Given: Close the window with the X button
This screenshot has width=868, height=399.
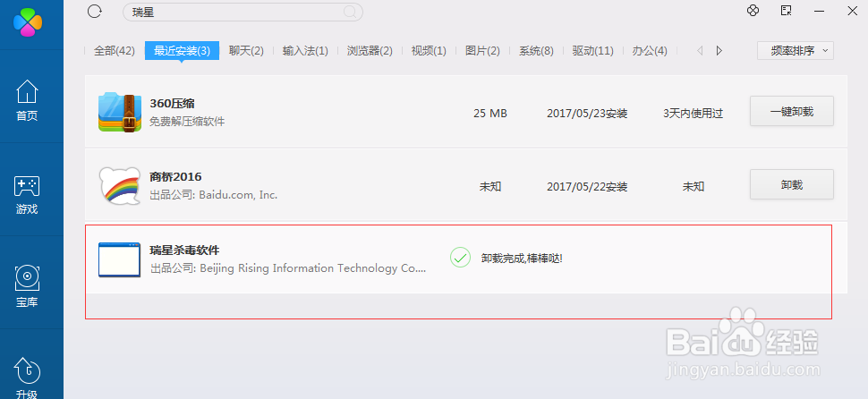Looking at the screenshot, I should (853, 10).
